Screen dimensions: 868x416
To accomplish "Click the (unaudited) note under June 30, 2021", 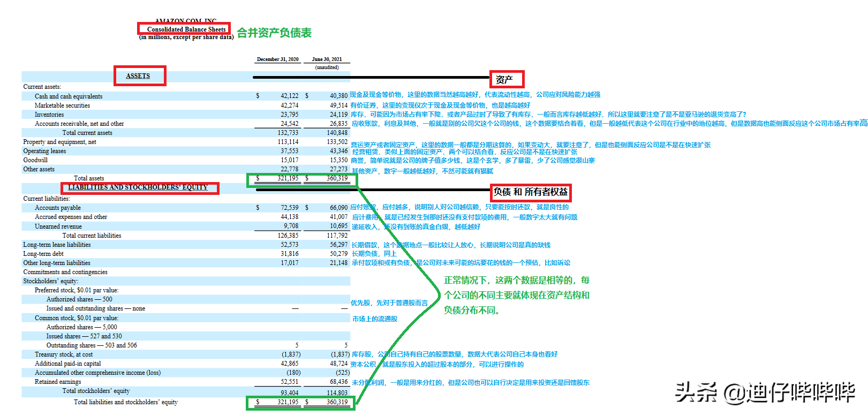I will click(327, 67).
